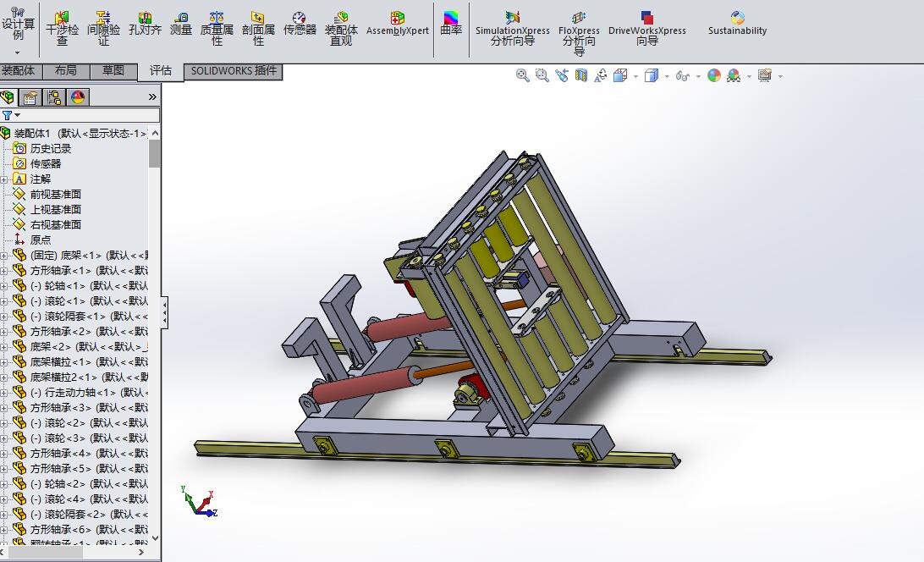Image resolution: width=924 pixels, height=562 pixels.
Task: Open View Settings dropdown arrow
Action: 780,76
